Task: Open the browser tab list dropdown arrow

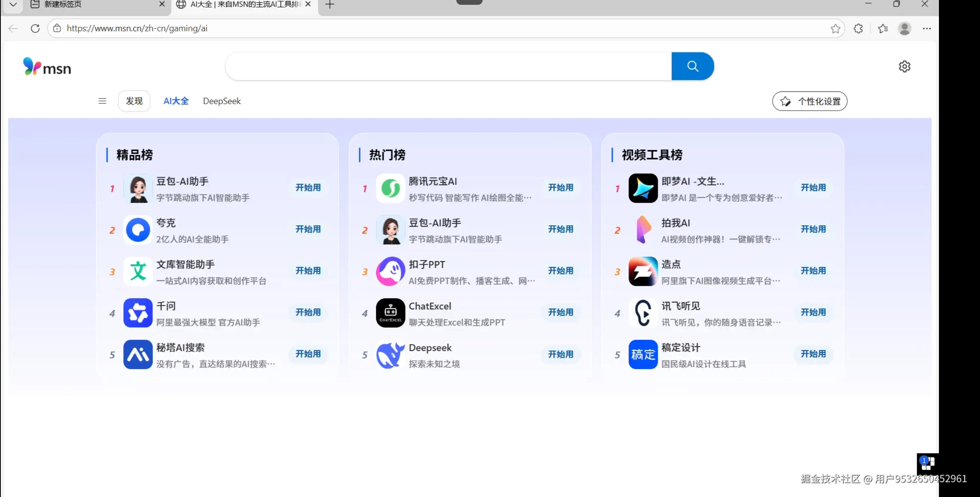Action: pos(13,4)
